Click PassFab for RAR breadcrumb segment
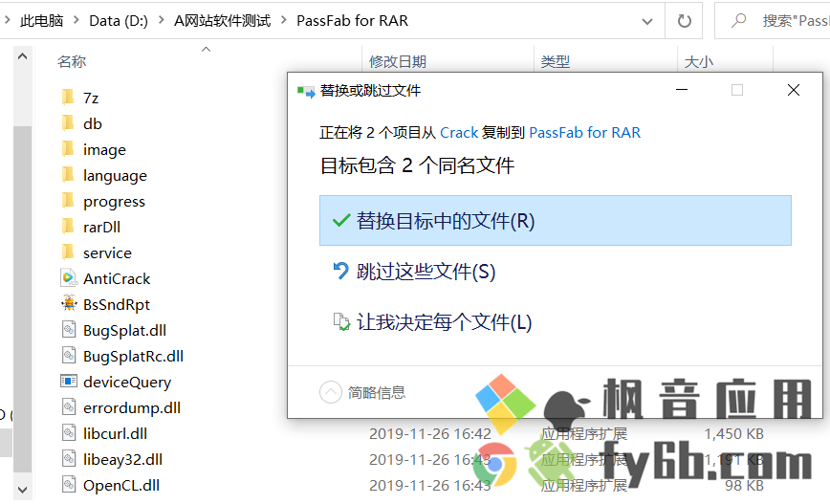 [x=353, y=21]
